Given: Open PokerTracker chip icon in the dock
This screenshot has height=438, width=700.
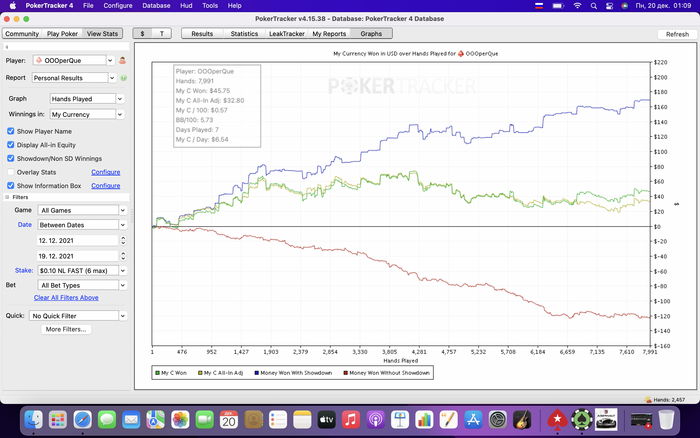Looking at the screenshot, I should coord(582,420).
